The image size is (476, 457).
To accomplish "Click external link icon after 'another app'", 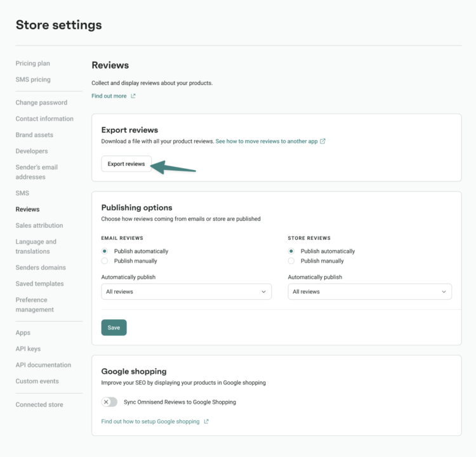I will [x=322, y=141].
